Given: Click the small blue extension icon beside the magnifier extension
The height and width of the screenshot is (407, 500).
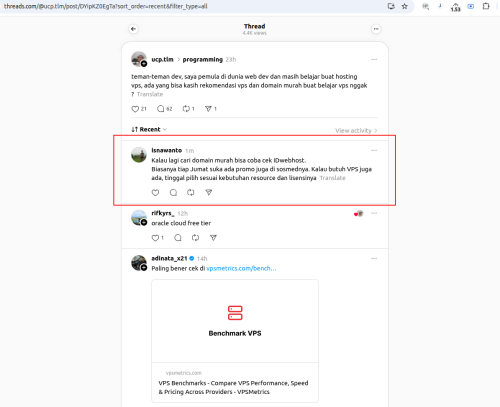Looking at the screenshot, I should (440, 6).
